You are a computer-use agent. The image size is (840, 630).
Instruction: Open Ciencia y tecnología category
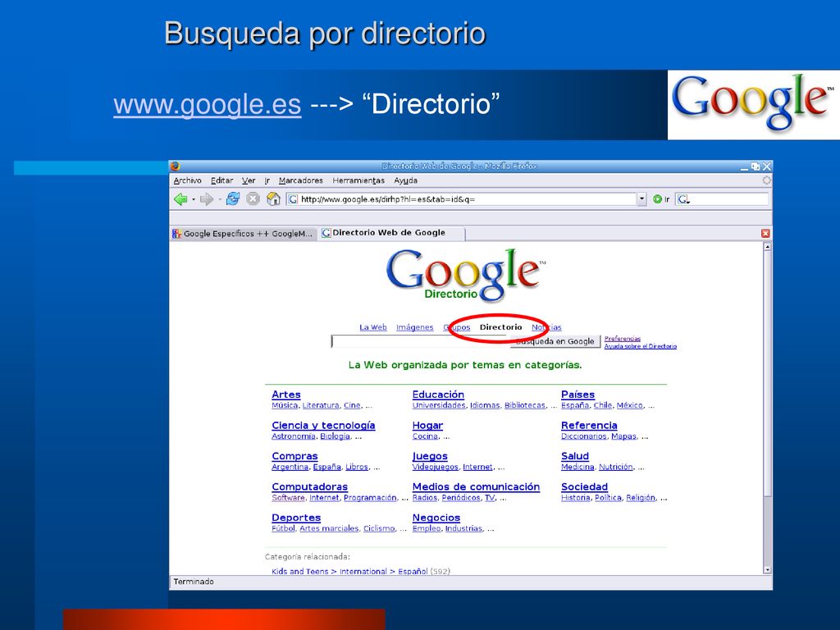[x=323, y=426]
